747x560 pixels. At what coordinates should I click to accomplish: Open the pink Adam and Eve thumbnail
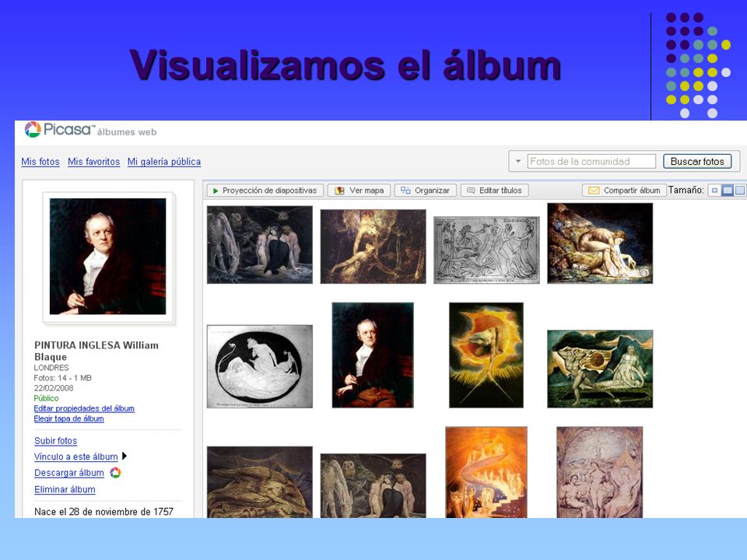(599, 472)
